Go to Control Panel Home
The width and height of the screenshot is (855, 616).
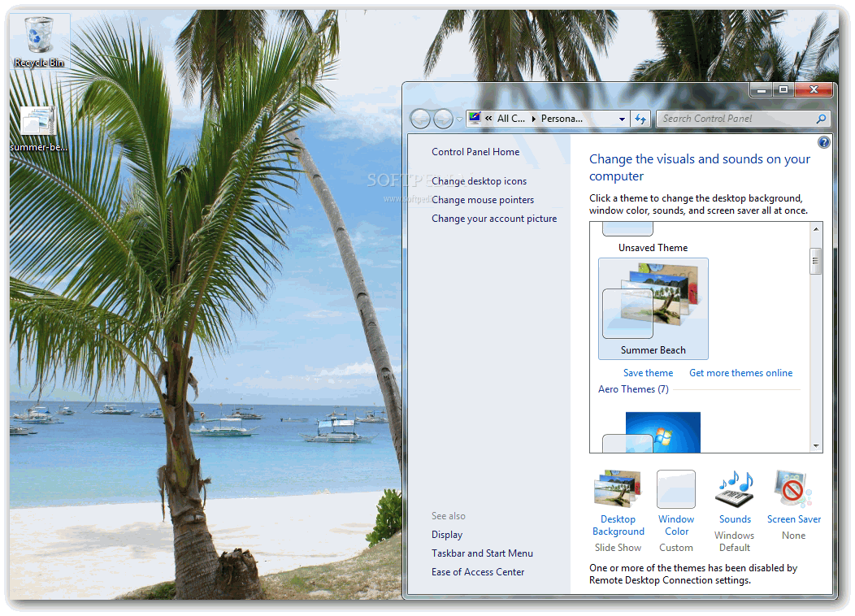(475, 152)
